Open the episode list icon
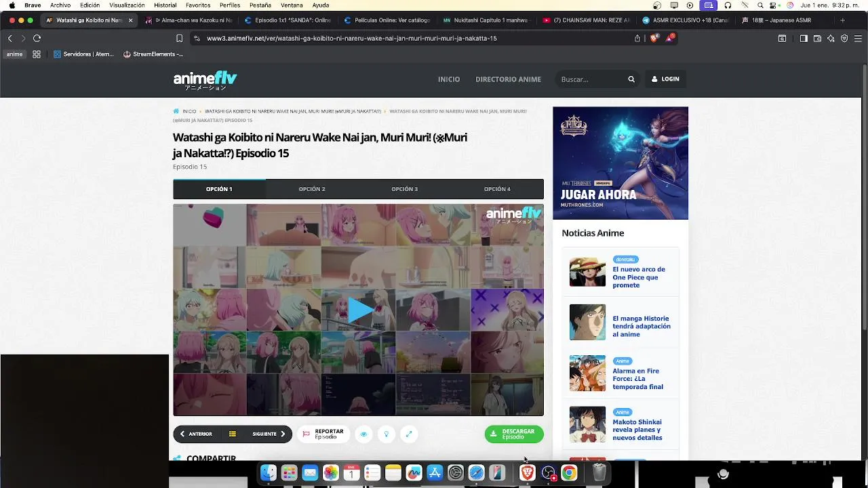Image resolution: width=868 pixels, height=488 pixels. coord(233,434)
